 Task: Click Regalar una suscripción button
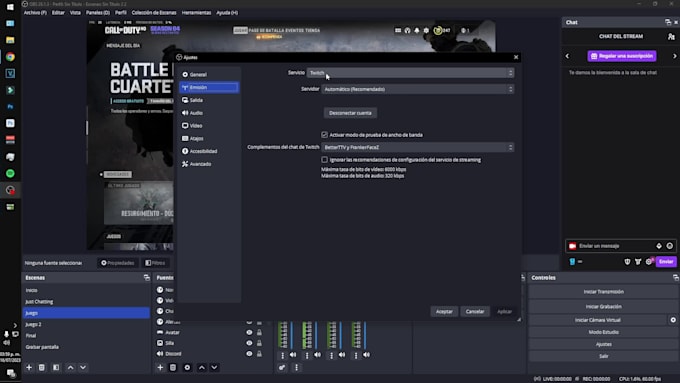622,56
